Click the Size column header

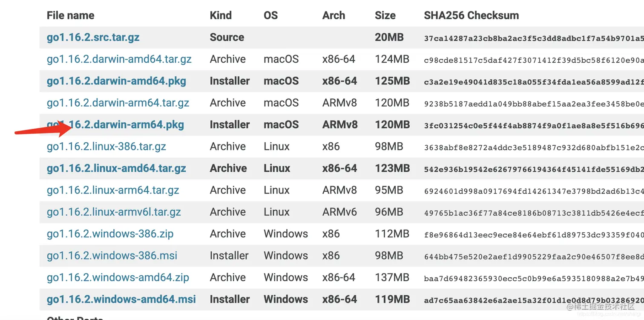pos(385,16)
